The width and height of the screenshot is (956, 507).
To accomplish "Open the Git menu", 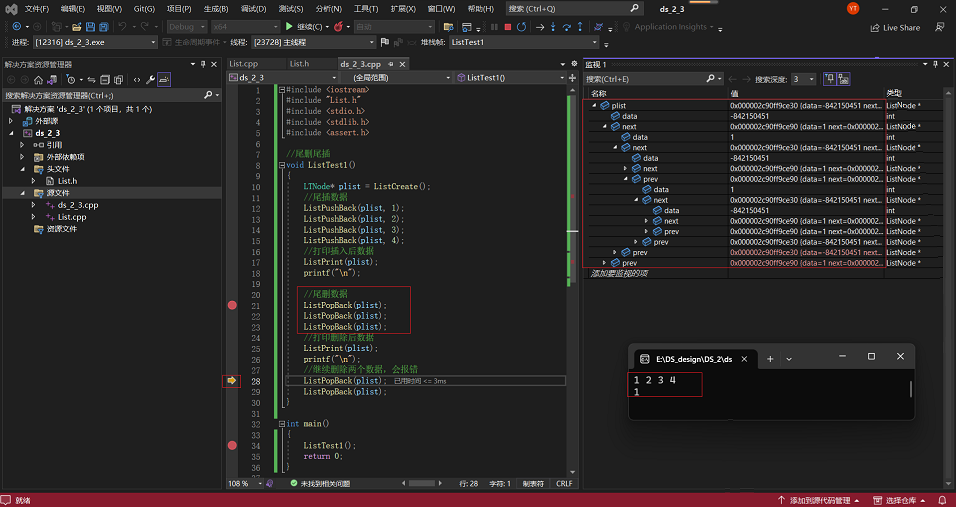I will pyautogui.click(x=144, y=9).
